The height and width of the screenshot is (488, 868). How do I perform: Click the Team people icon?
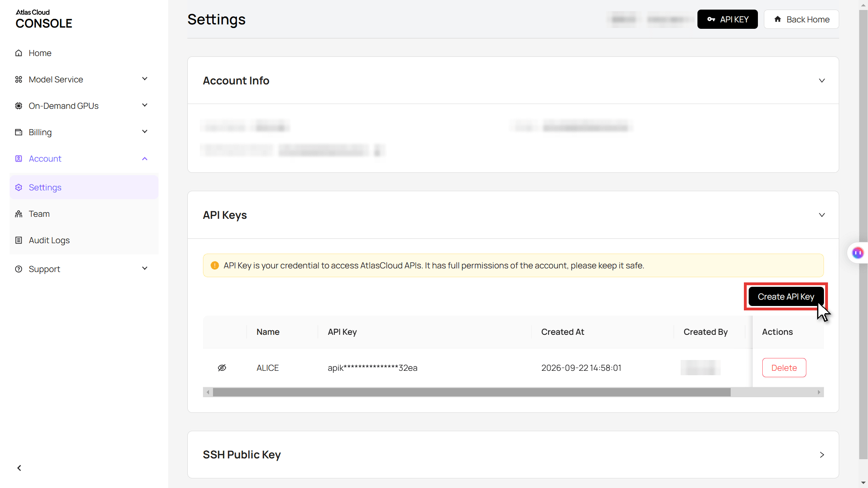18,214
